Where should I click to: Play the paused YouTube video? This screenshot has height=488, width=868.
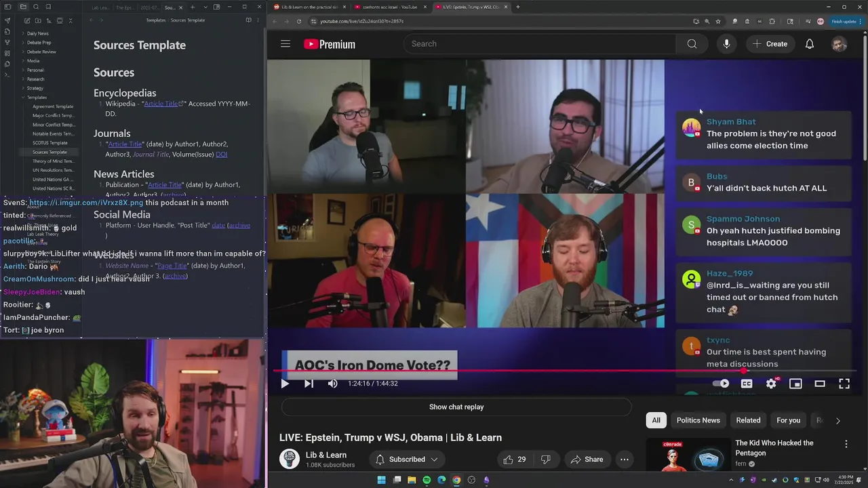(x=285, y=384)
